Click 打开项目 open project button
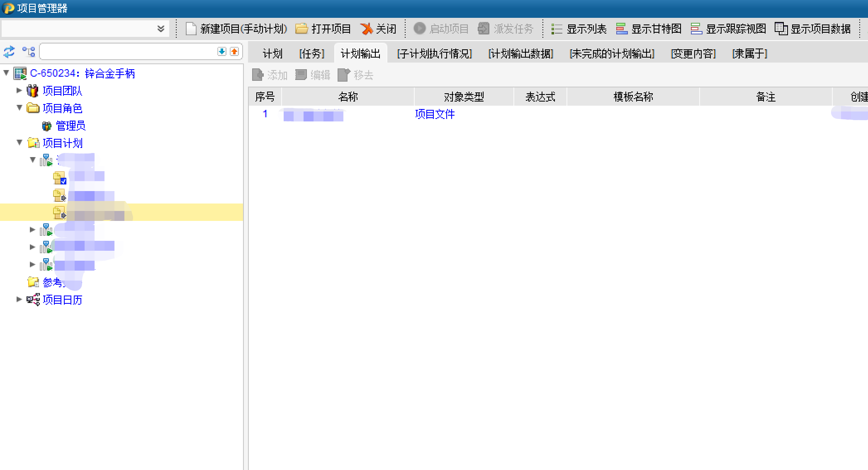Image resolution: width=868 pixels, height=470 pixels. [x=323, y=29]
